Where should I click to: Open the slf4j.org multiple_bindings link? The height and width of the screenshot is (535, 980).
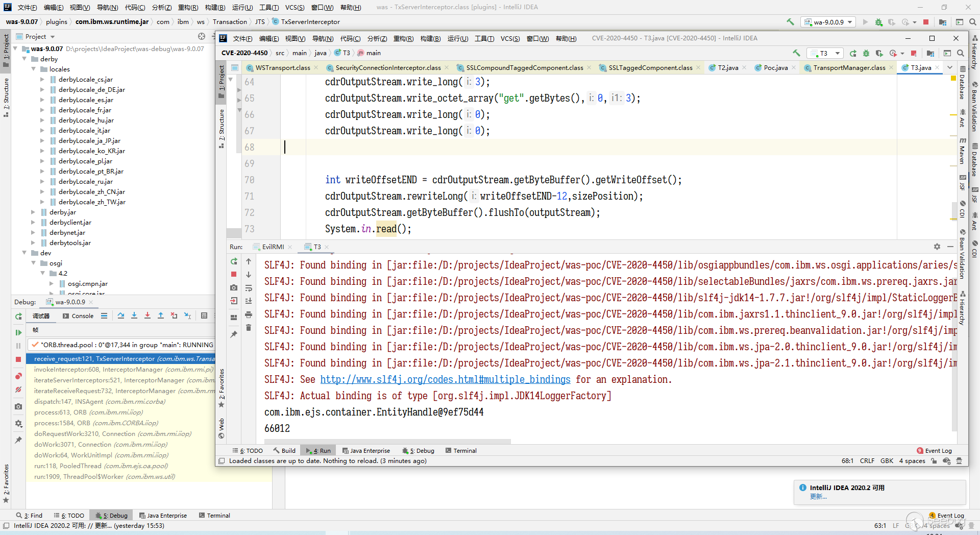(x=445, y=380)
